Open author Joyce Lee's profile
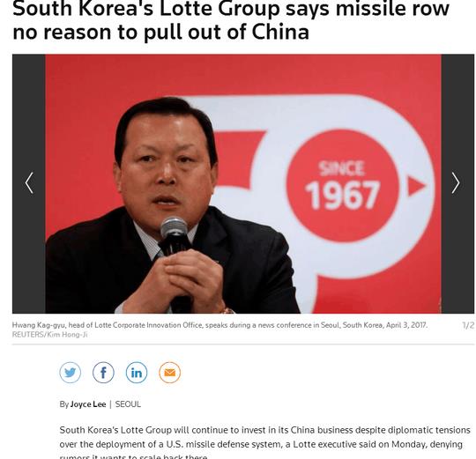 [x=88, y=404]
